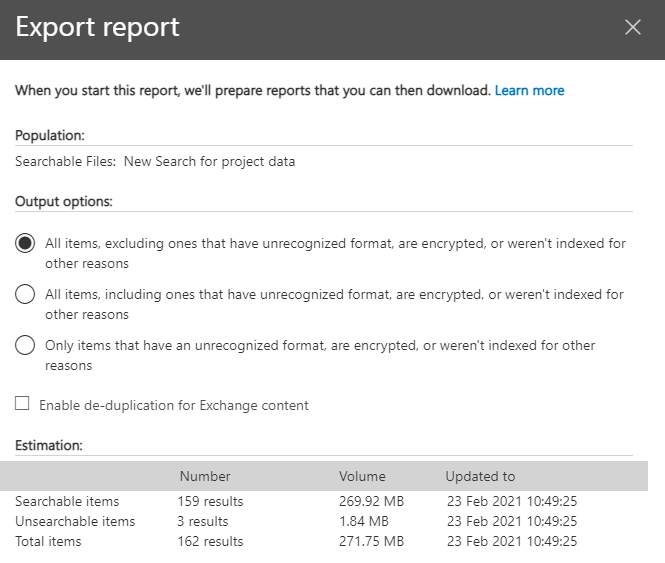Select 'All items, including' unrecognized format radio option
Viewport: 665px width, 563px height.
click(26, 295)
